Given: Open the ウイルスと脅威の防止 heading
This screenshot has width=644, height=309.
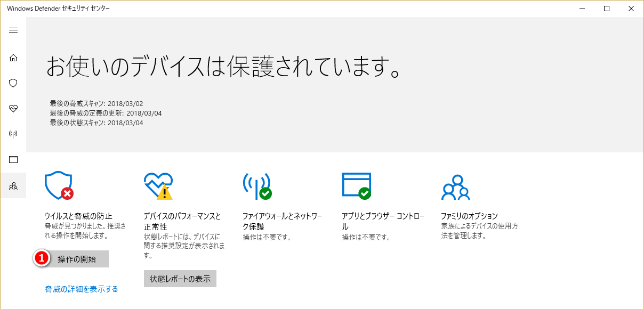Looking at the screenshot, I should [78, 216].
